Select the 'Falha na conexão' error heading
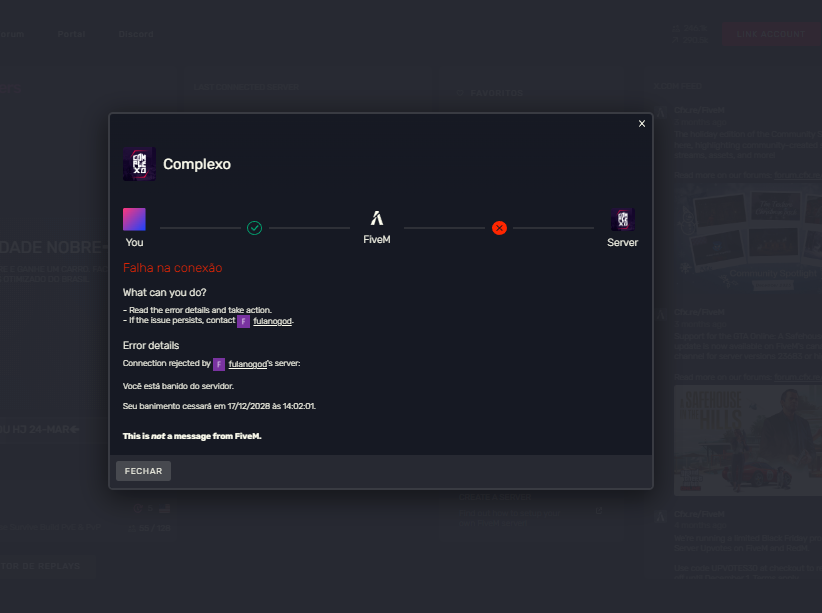The width and height of the screenshot is (822, 613). point(172,268)
